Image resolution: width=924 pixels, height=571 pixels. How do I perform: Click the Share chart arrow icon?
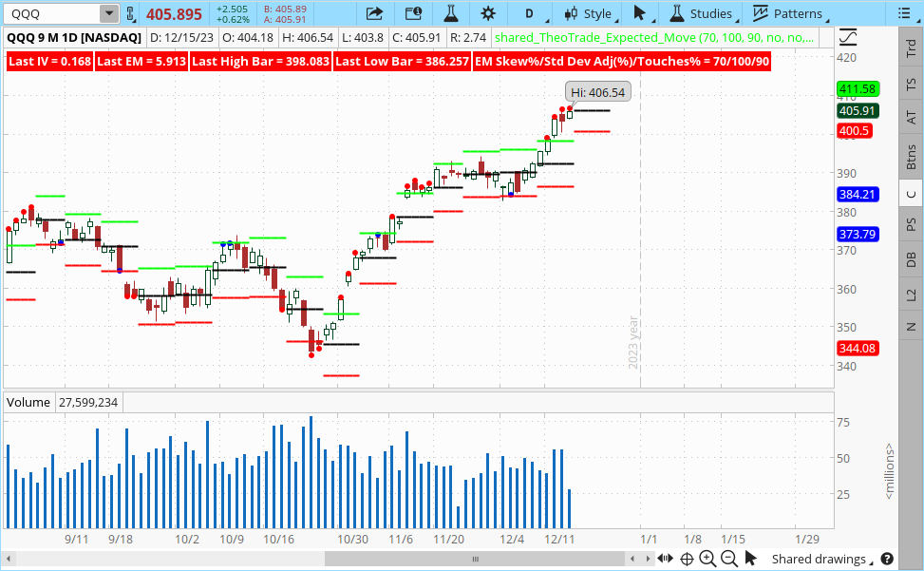click(374, 13)
